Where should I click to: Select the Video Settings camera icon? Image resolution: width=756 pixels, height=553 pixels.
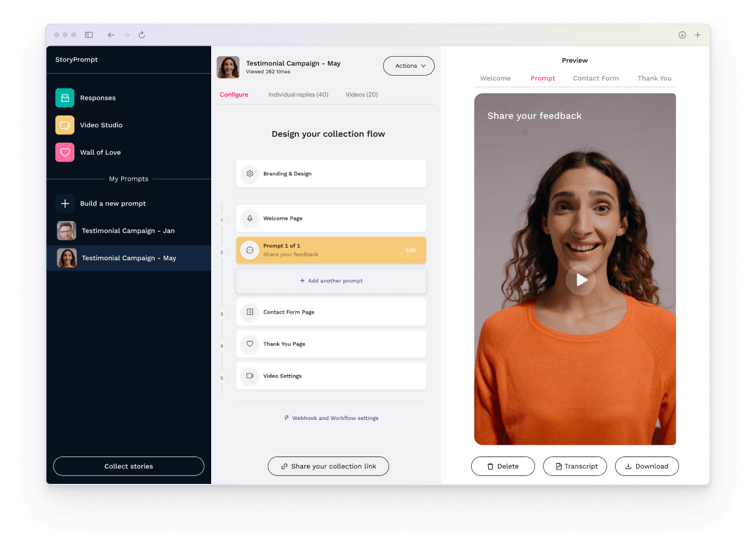tap(250, 376)
